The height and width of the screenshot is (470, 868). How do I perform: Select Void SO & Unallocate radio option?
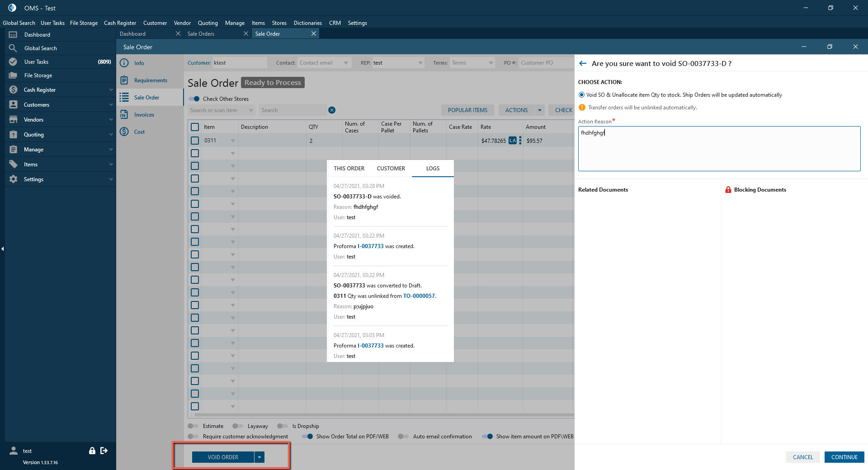582,95
